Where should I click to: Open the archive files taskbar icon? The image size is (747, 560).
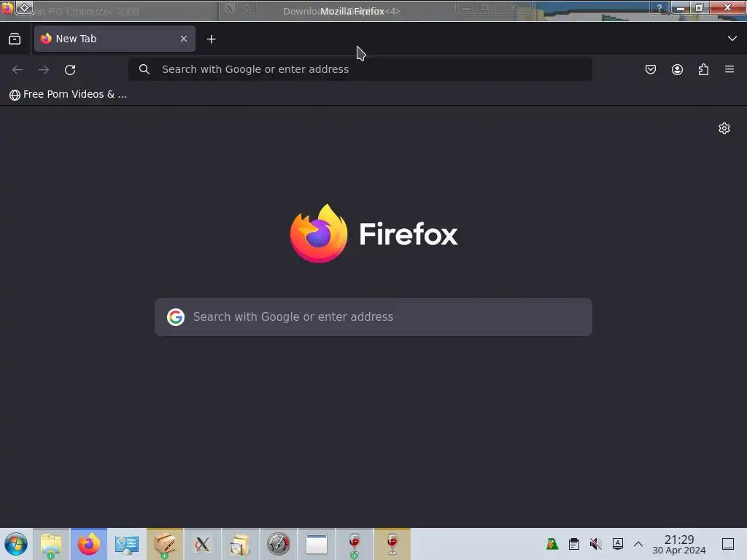(240, 544)
